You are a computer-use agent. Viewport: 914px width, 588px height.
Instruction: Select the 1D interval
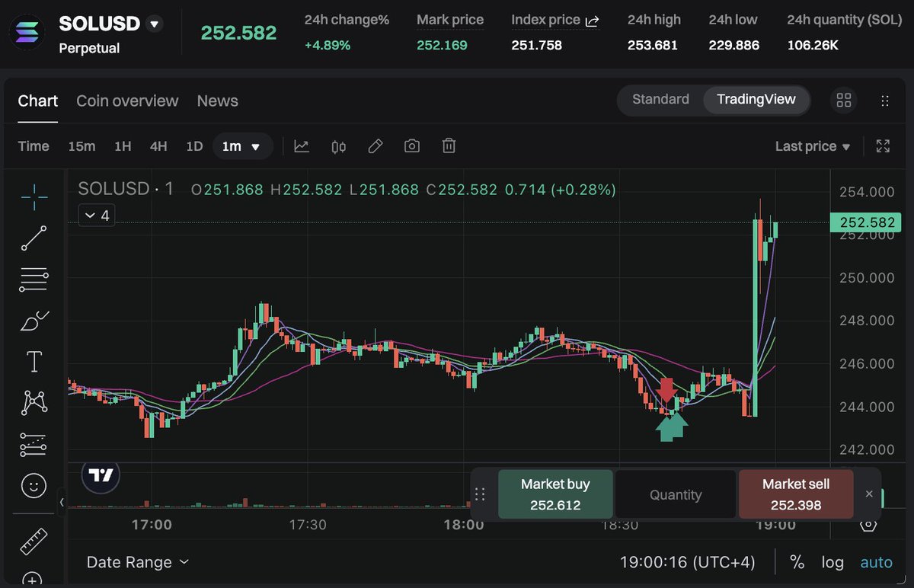click(x=194, y=146)
